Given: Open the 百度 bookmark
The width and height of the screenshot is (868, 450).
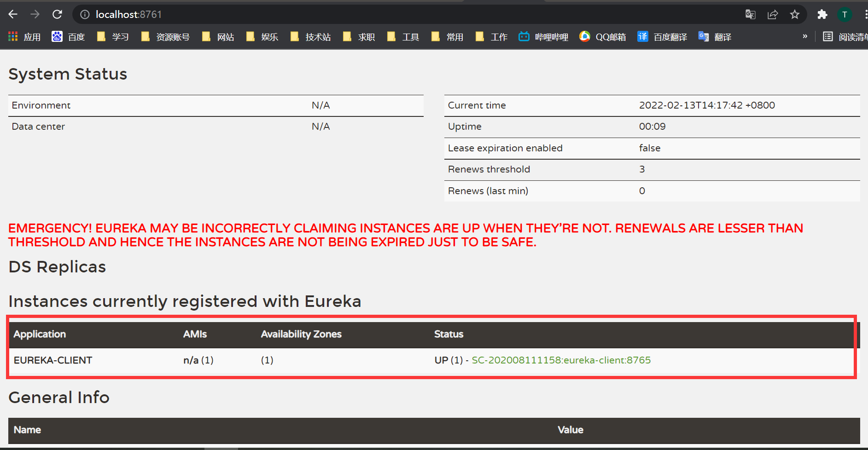Looking at the screenshot, I should click(x=68, y=37).
